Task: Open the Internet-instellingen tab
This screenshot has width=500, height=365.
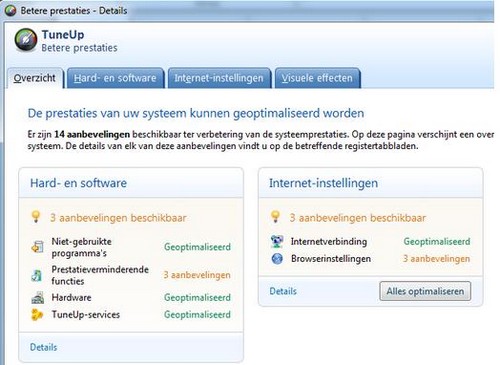Action: [219, 78]
